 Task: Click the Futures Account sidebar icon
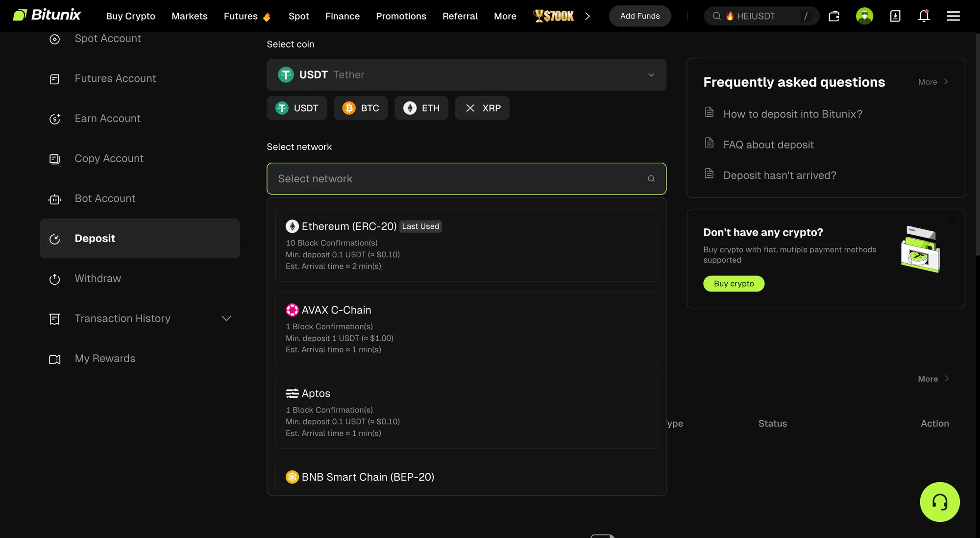point(55,79)
